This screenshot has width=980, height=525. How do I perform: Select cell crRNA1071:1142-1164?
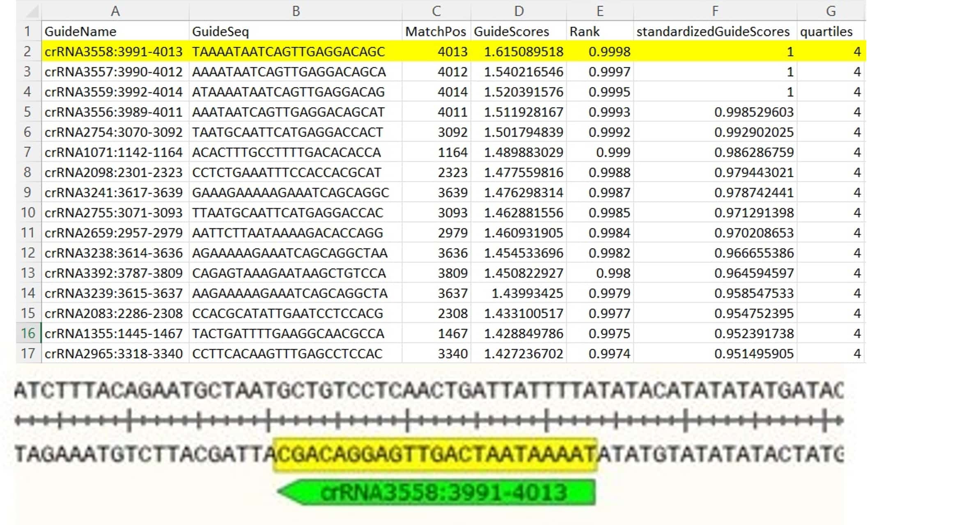click(x=115, y=152)
